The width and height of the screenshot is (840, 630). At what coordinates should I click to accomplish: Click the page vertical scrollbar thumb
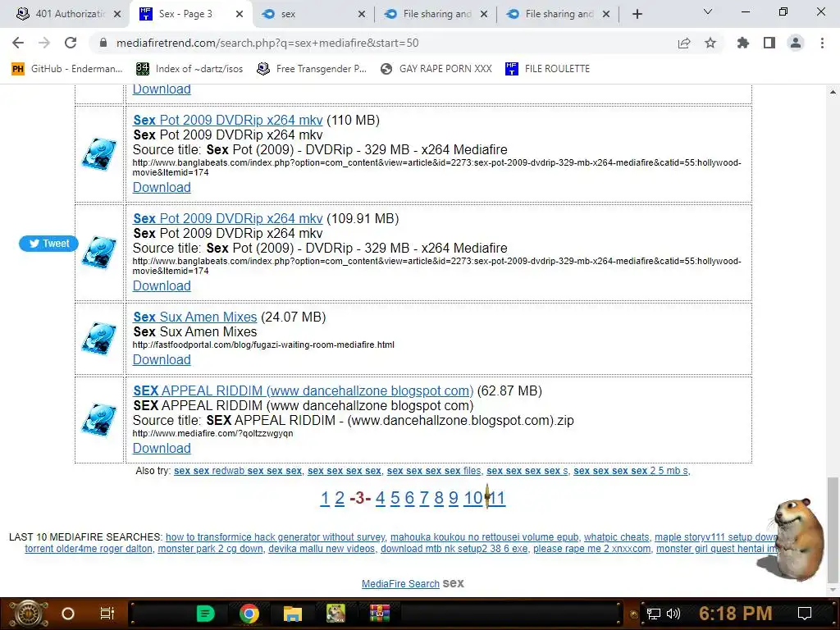833,529
